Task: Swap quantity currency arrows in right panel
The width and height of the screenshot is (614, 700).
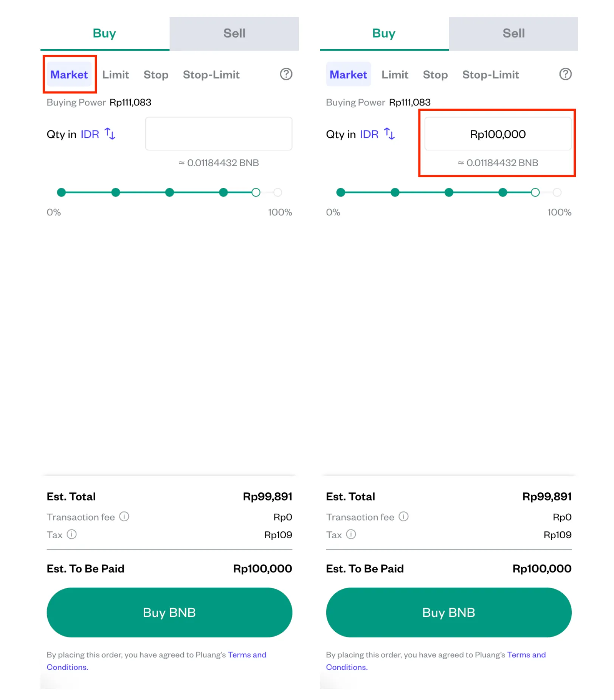Action: (x=389, y=133)
